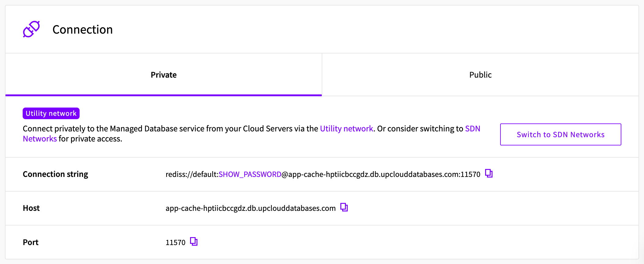Image resolution: width=644 pixels, height=264 pixels.
Task: Copy the host address
Action: (344, 207)
